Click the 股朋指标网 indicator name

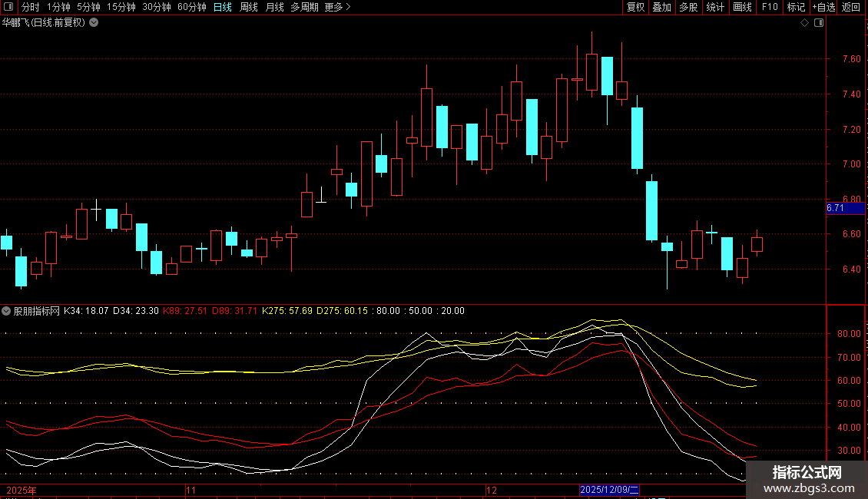pyautogui.click(x=37, y=311)
